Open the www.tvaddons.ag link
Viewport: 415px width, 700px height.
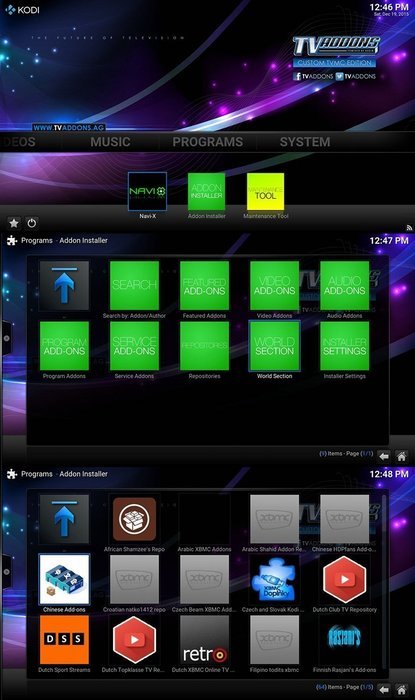(x=69, y=128)
